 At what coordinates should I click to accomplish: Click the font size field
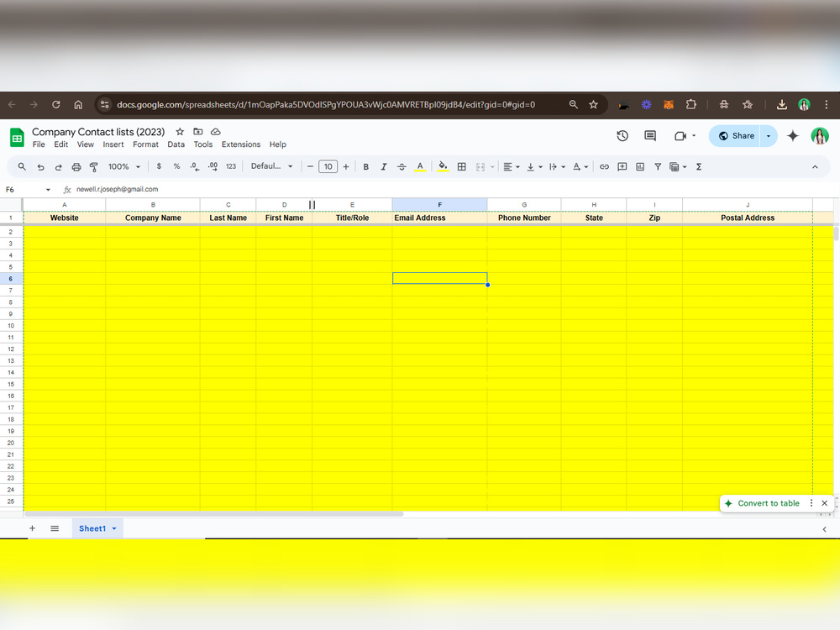point(328,166)
